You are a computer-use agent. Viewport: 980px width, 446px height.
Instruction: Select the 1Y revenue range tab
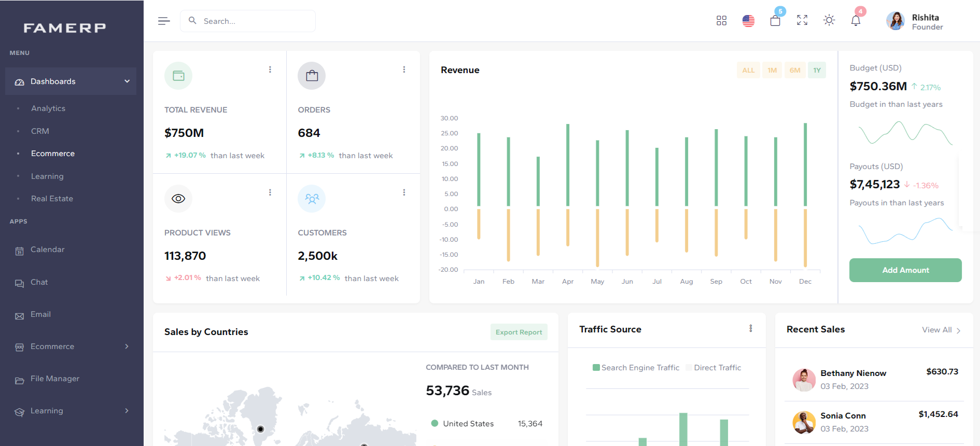817,70
